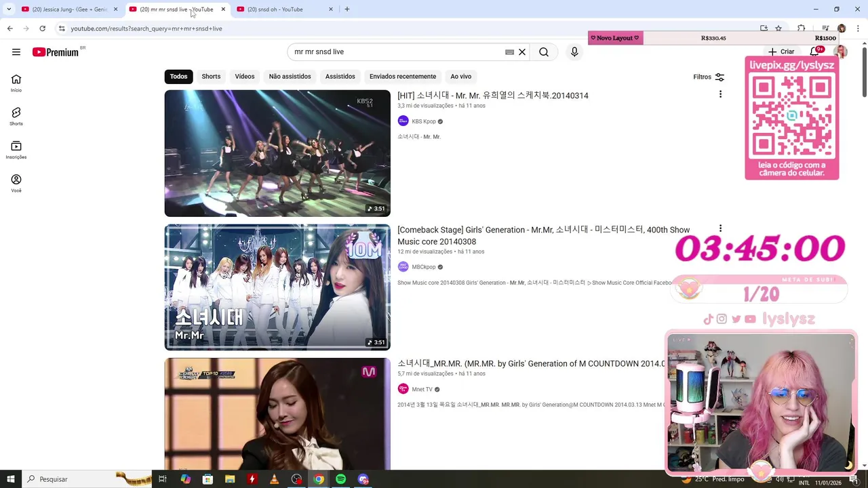Select the Ao vivo filter chip
Image resolution: width=868 pixels, height=488 pixels.
(460, 77)
